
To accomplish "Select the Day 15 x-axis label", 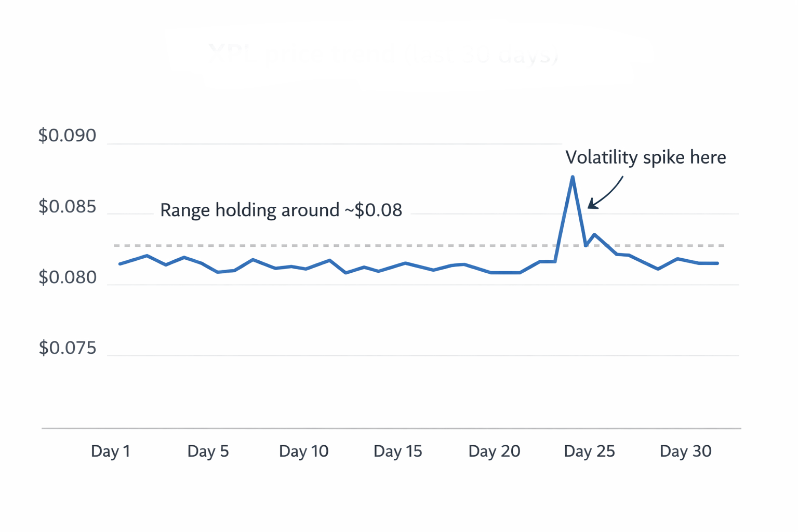I will (397, 451).
